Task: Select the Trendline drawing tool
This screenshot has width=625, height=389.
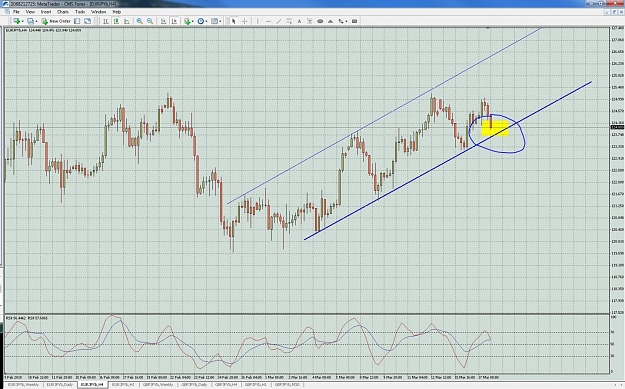Action: (x=279, y=21)
